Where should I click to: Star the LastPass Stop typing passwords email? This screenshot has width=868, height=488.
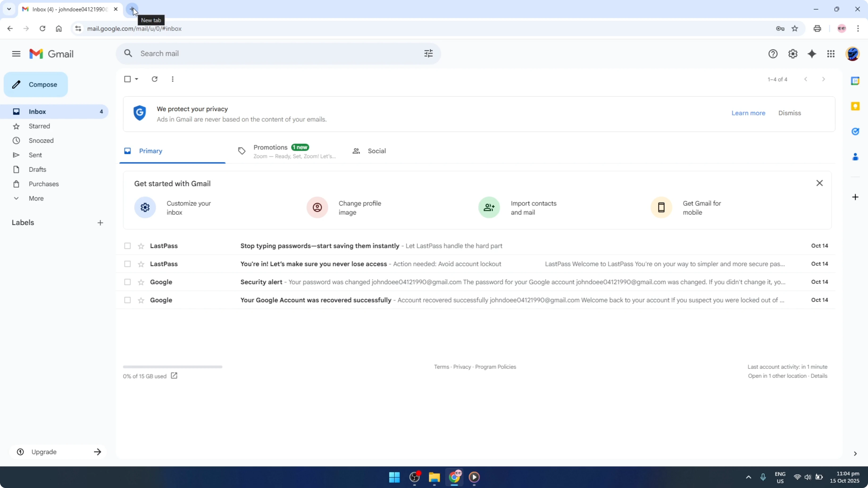141,246
